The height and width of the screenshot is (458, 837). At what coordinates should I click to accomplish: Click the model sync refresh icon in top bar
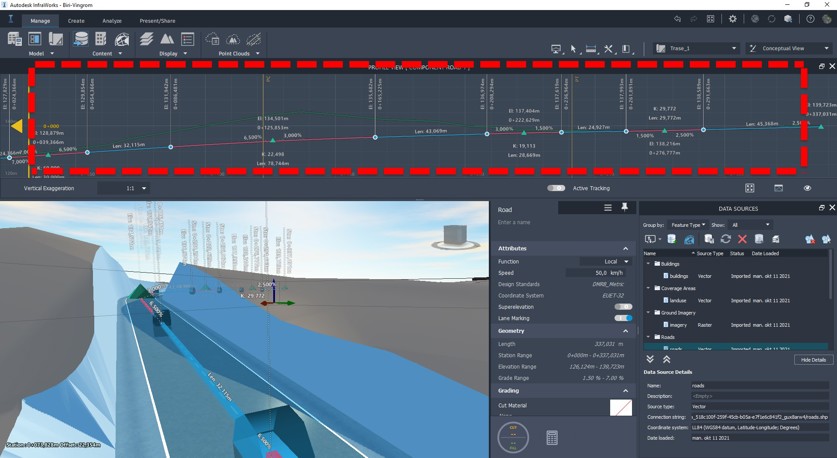pyautogui.click(x=771, y=19)
